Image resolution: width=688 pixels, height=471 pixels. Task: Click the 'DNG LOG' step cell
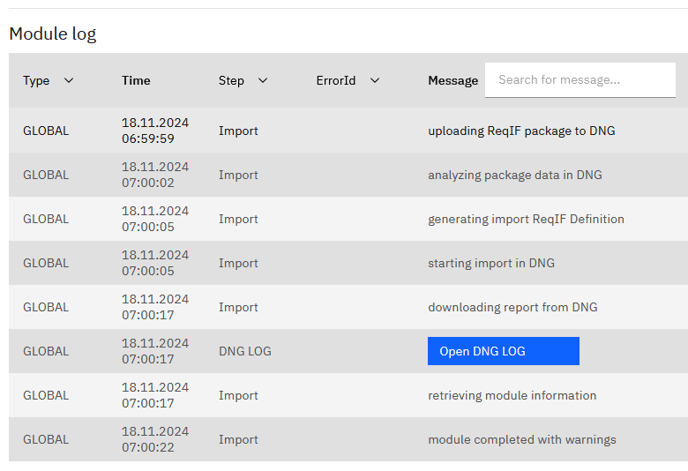coord(245,351)
